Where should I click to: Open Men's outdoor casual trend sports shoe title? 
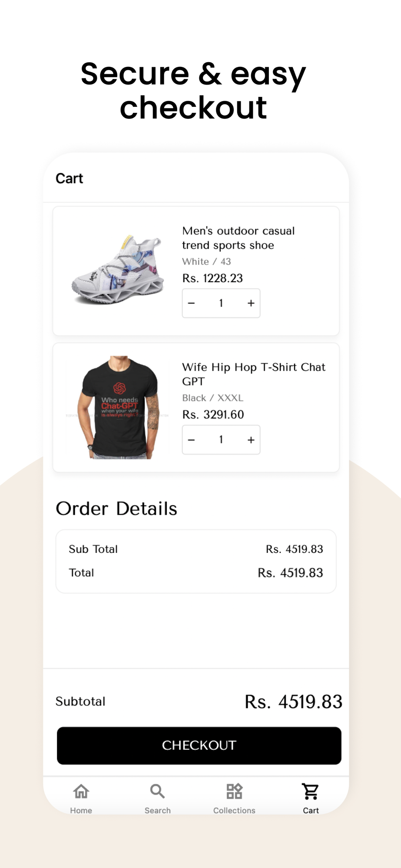coord(239,238)
